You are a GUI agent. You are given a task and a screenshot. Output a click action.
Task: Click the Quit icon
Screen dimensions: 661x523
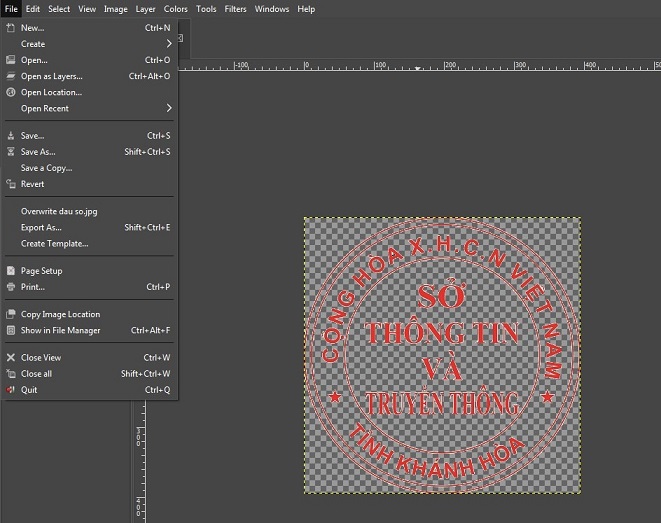(11, 390)
